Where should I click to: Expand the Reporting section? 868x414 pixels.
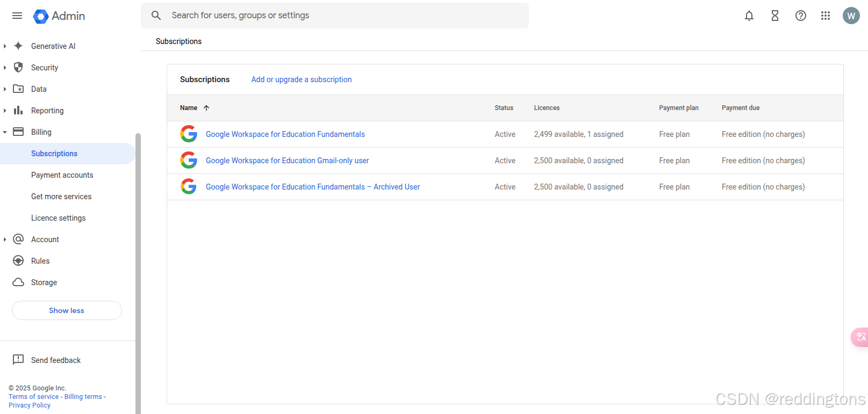(x=5, y=111)
